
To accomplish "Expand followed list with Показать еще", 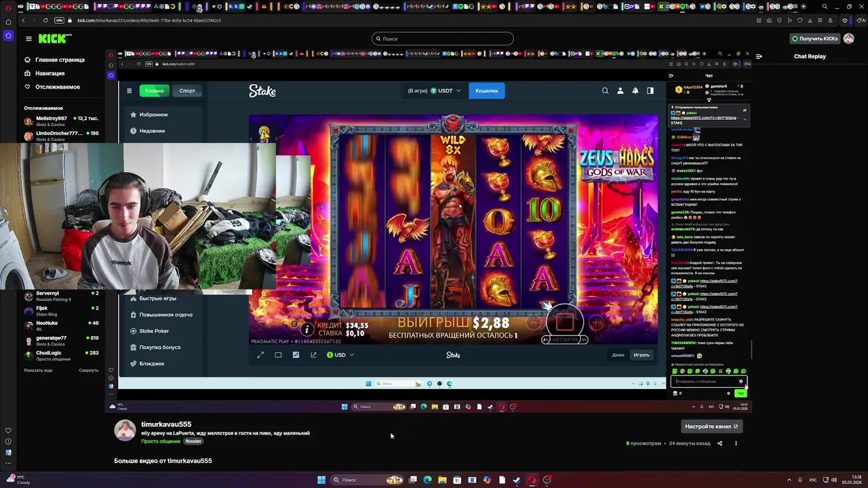I will (38, 370).
